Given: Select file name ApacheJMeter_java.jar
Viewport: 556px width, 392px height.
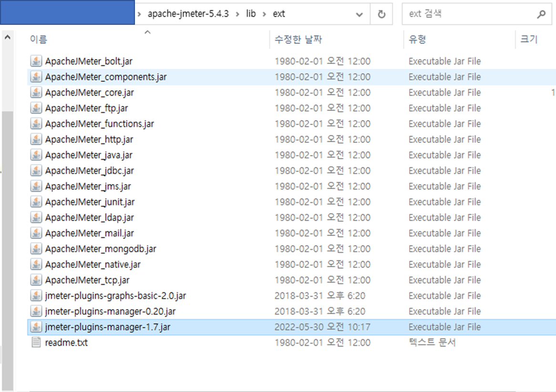Looking at the screenshot, I should pos(89,155).
